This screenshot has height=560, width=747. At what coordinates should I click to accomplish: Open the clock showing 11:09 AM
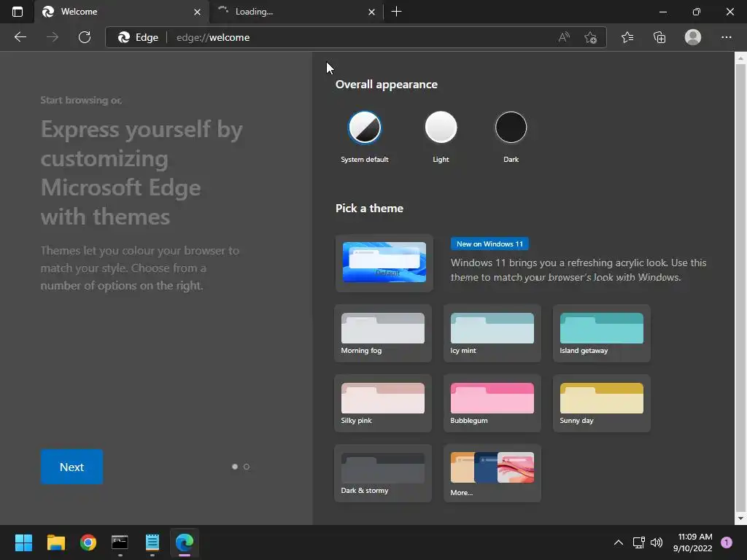(x=693, y=542)
